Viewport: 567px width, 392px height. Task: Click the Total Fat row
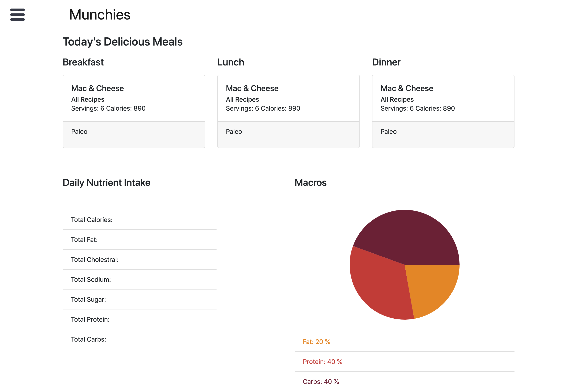coord(84,240)
